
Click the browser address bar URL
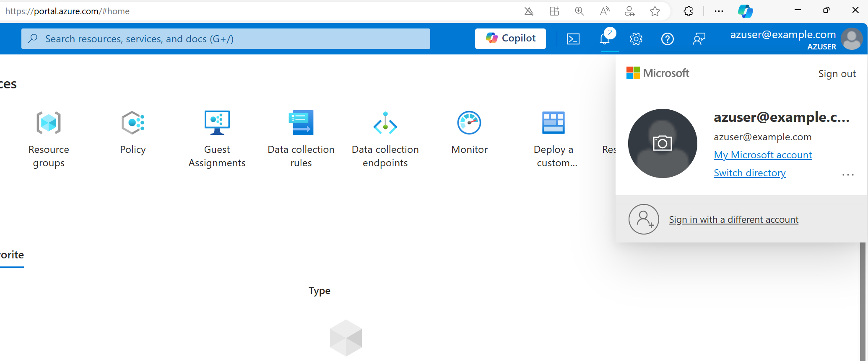[67, 11]
